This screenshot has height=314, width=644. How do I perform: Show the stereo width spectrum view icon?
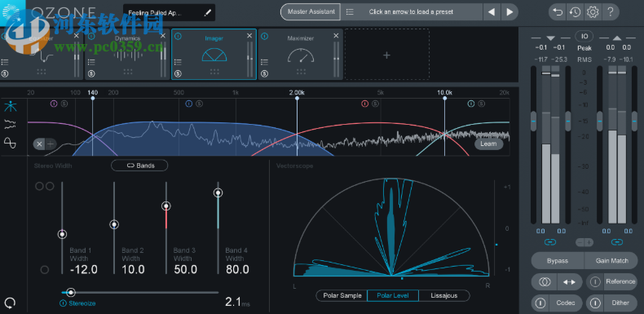tap(11, 123)
